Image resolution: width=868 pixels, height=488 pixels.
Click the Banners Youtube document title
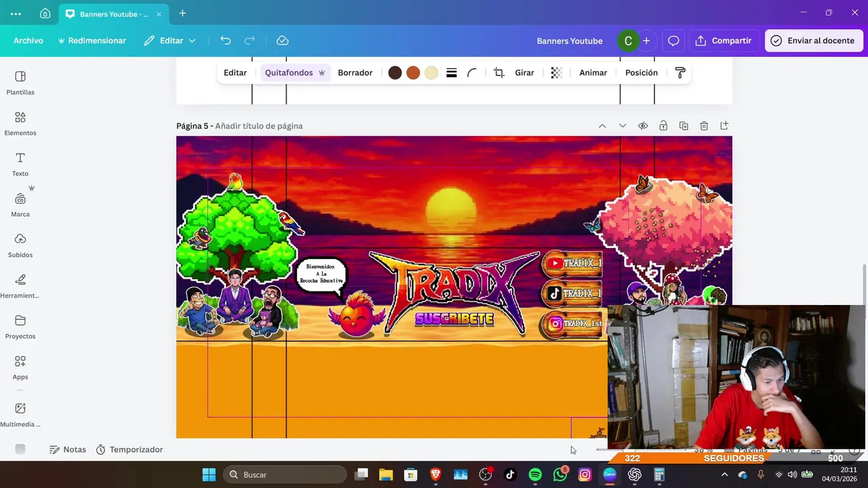pos(570,41)
